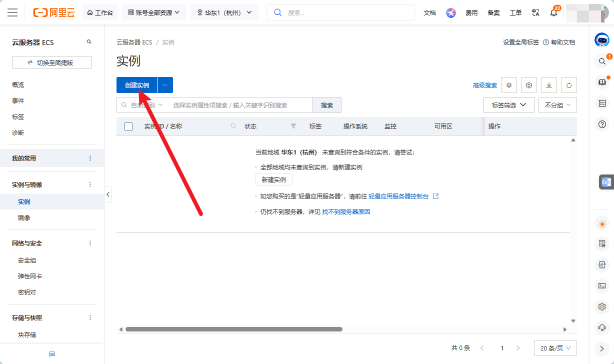Open the Cloud Shell terminal icon

[x=602, y=285]
